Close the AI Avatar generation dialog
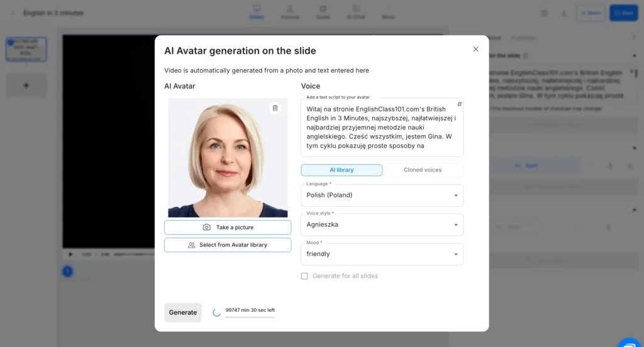This screenshot has width=644, height=347. 475,49
